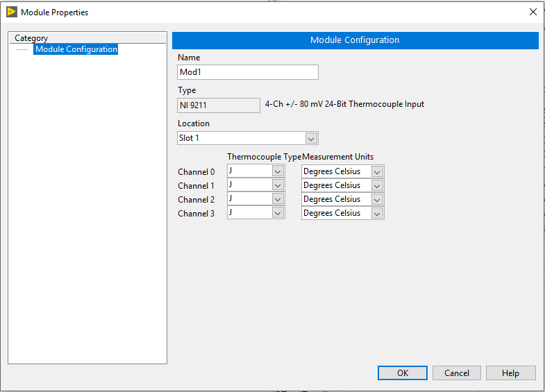Screen dimensions: 545x392
Task: Click the Channel 1 row label
Action: point(196,186)
